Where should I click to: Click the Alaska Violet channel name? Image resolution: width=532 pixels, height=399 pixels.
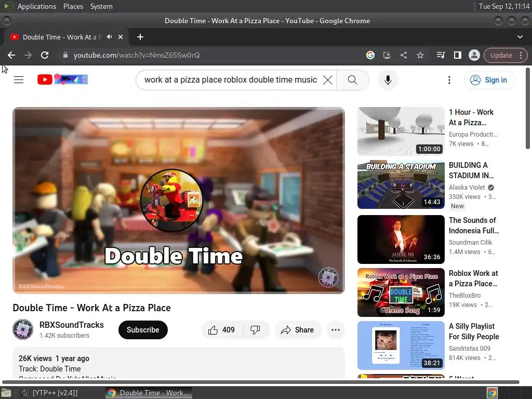coord(467,187)
